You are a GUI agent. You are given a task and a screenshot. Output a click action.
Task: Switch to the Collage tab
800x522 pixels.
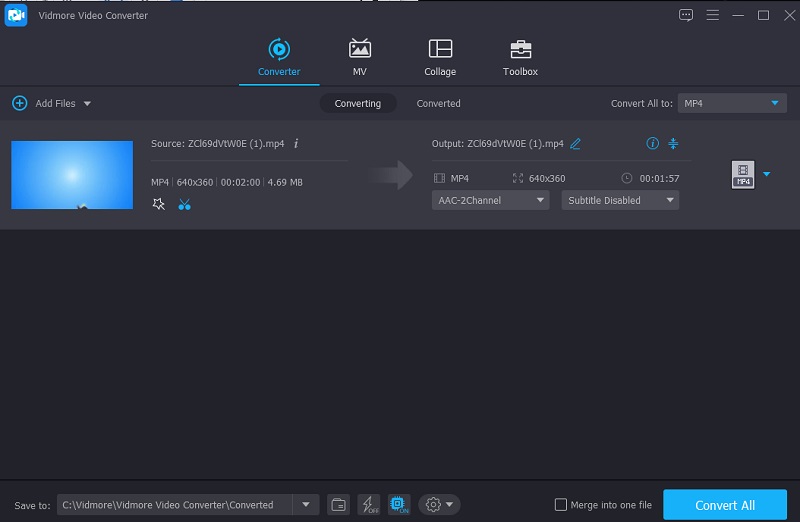point(440,57)
